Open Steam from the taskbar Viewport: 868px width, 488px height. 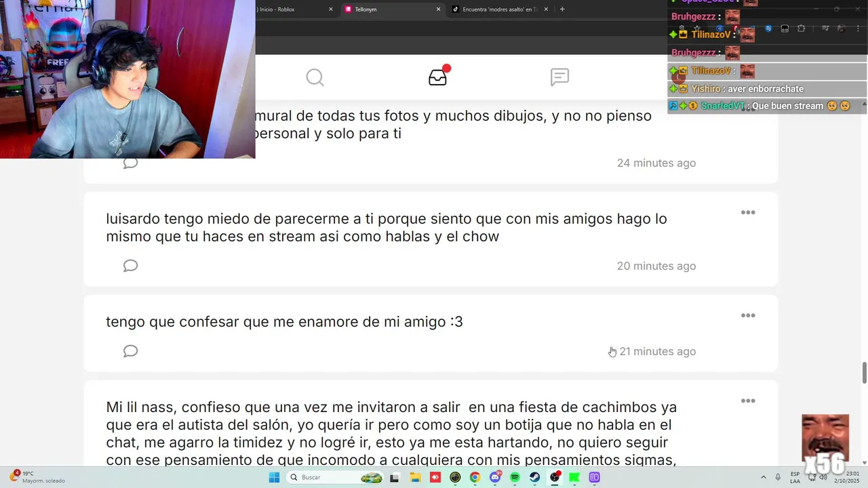pyautogui.click(x=535, y=477)
